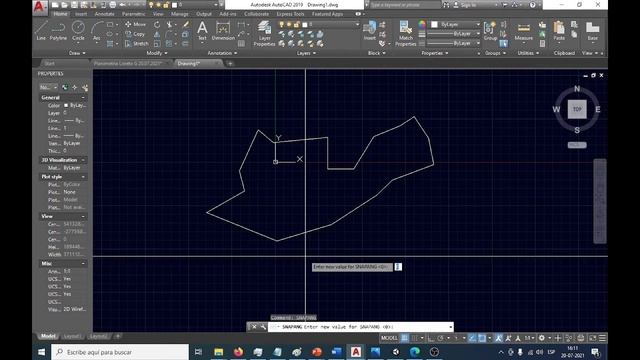Expand the Block panel dropdown

pyautogui.click(x=377, y=53)
